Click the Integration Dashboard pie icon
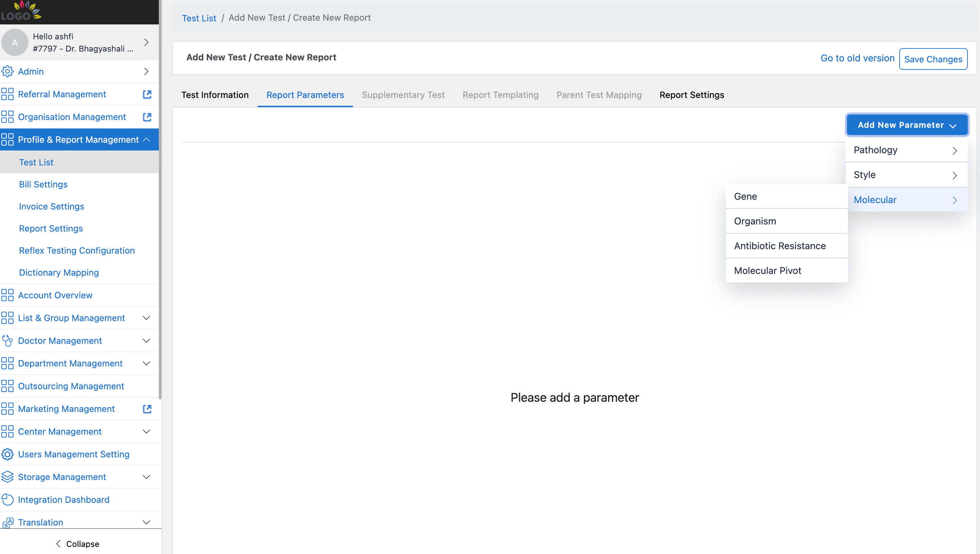Screen dimensions: 980x554 click(7, 500)
